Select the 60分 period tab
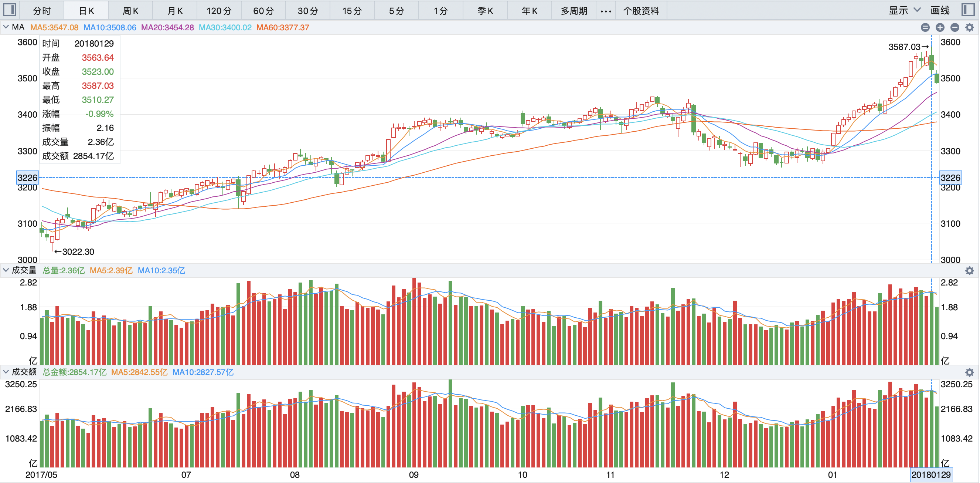 pos(263,11)
